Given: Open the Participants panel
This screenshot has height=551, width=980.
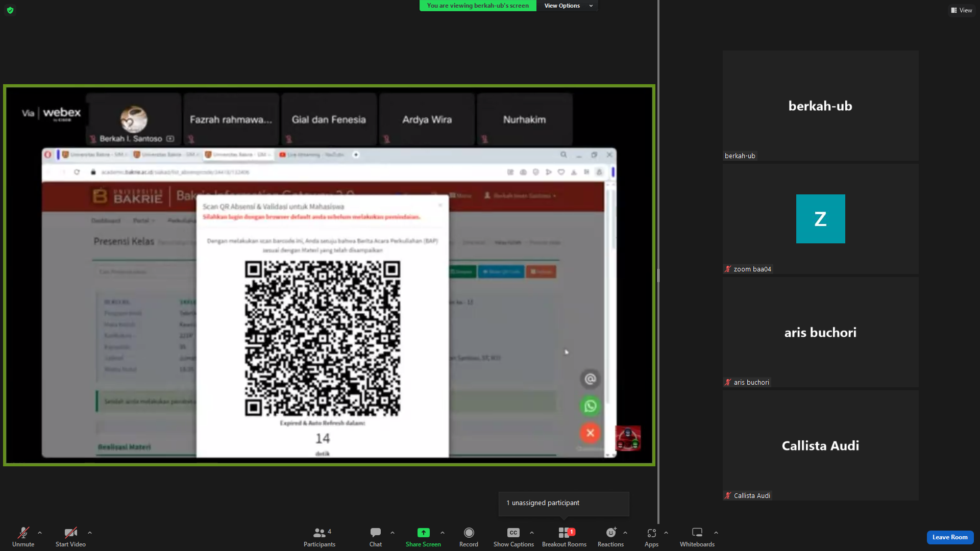Looking at the screenshot, I should [320, 537].
